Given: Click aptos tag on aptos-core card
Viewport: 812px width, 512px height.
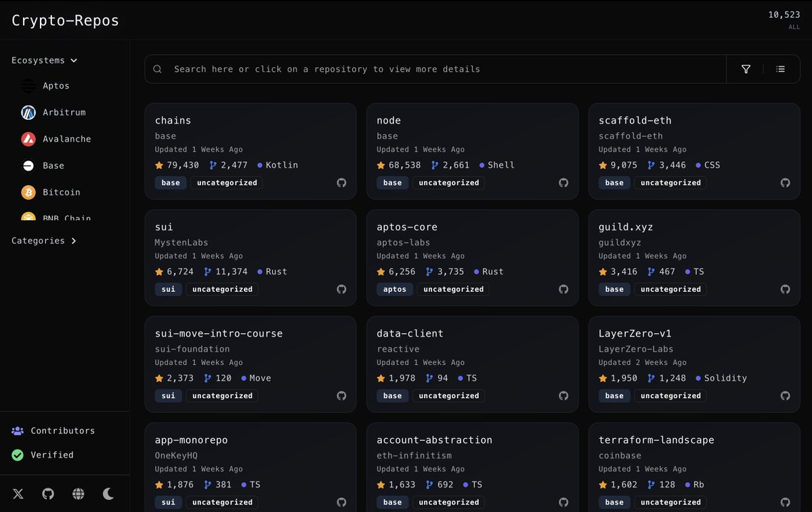Looking at the screenshot, I should coord(395,289).
